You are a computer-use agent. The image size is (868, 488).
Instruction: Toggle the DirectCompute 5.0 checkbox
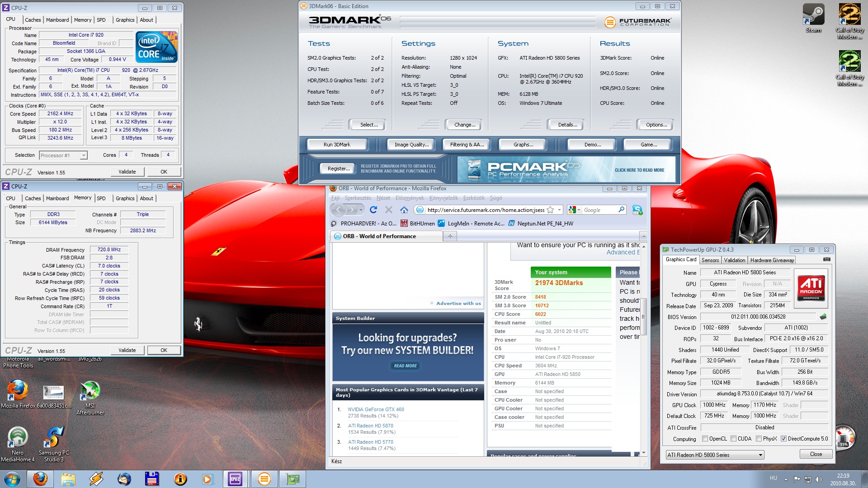(x=783, y=438)
